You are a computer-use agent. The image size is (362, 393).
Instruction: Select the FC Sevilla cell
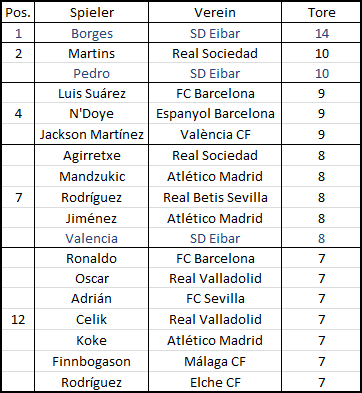[215, 298]
